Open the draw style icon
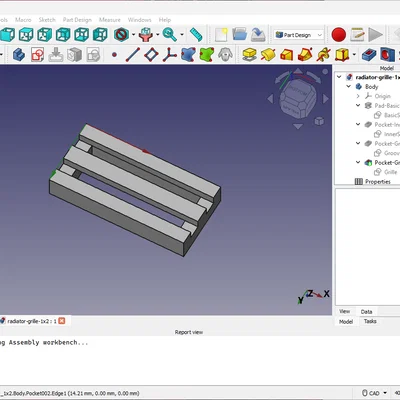Image resolution: width=400 pixels, height=400 pixels. click(x=121, y=35)
